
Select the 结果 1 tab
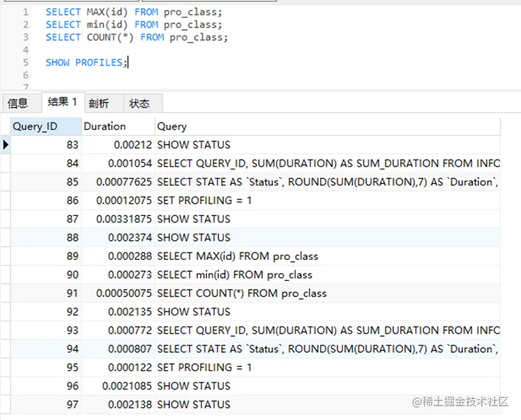click(x=63, y=102)
